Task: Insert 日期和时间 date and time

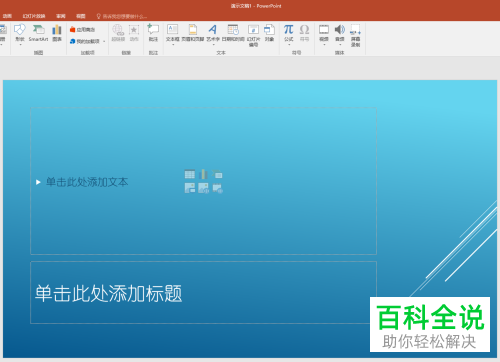Action: click(x=233, y=33)
